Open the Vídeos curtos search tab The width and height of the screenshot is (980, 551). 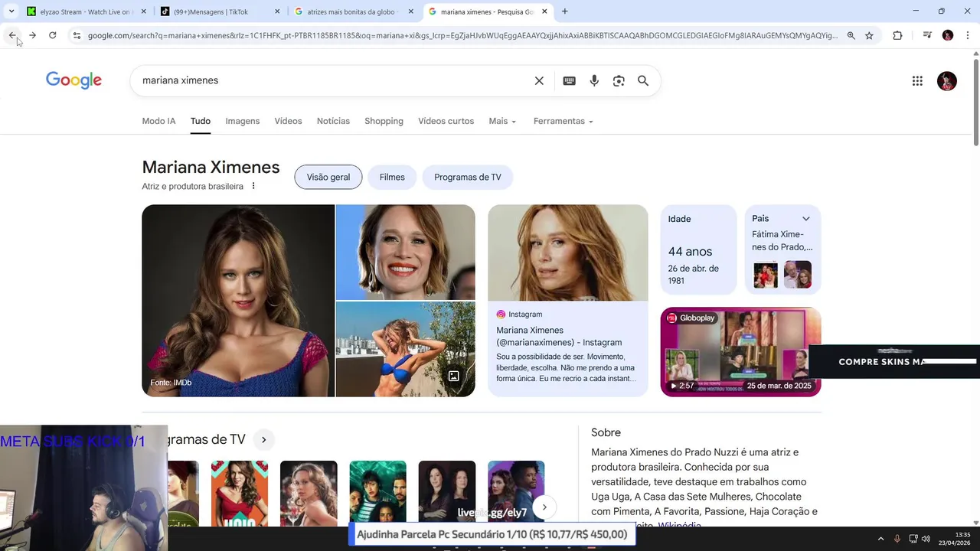[x=446, y=121]
